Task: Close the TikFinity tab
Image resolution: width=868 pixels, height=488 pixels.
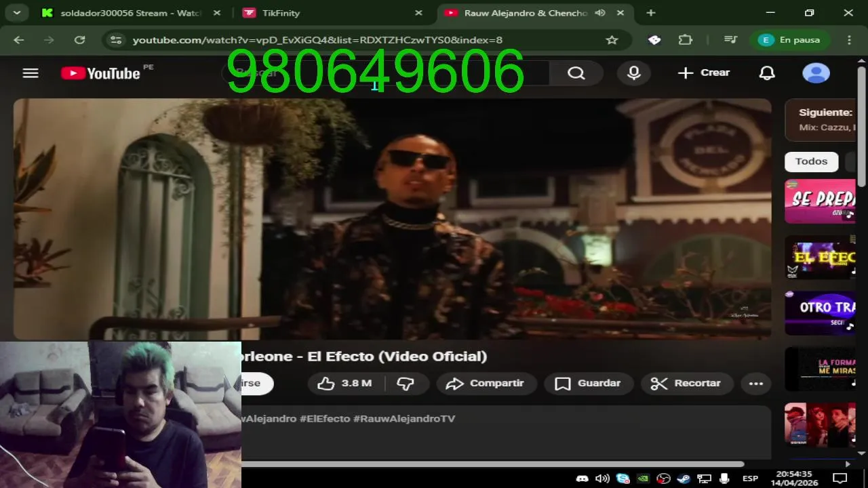Action: (x=418, y=13)
